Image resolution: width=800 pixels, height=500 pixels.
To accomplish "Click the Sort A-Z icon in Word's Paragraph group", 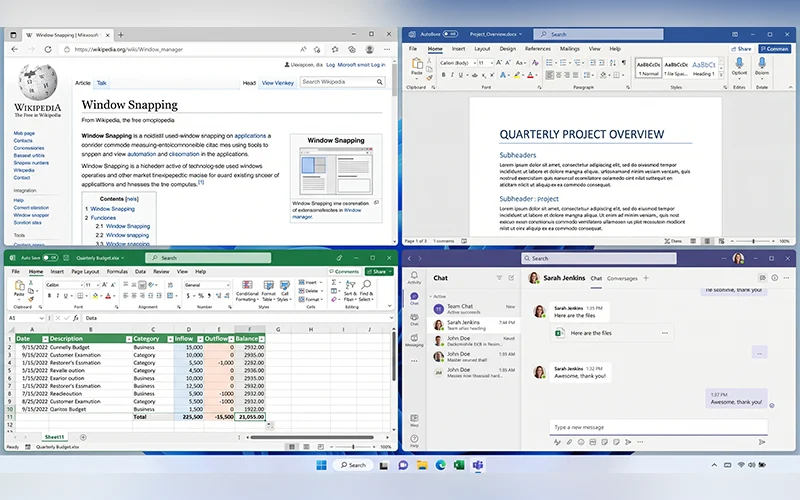I will 612,63.
